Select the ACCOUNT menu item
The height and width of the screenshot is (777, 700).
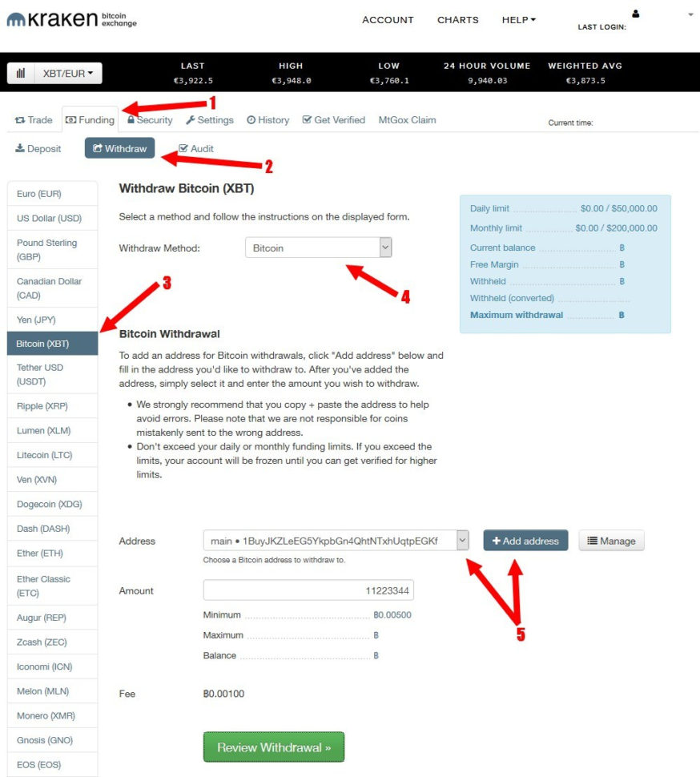coord(388,19)
